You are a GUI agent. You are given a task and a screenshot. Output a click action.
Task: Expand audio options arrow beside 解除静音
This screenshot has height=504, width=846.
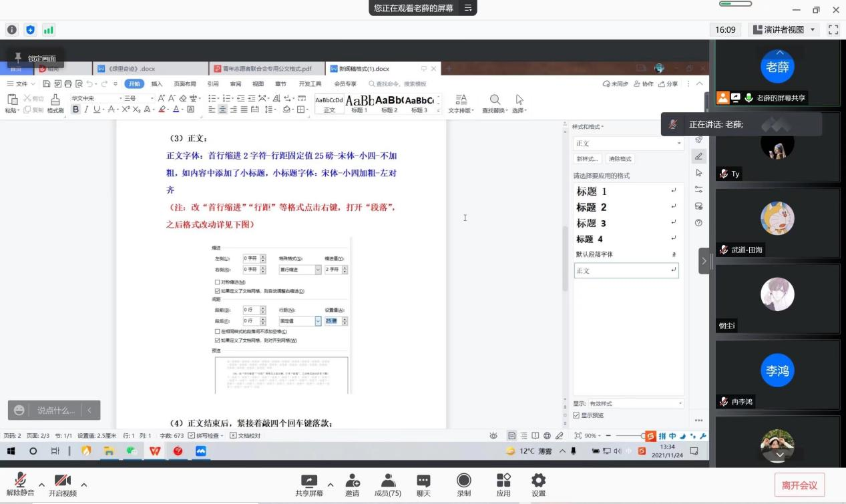pyautogui.click(x=41, y=484)
